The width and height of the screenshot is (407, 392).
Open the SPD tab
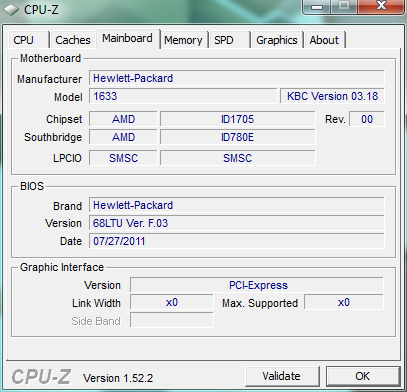tap(229, 40)
